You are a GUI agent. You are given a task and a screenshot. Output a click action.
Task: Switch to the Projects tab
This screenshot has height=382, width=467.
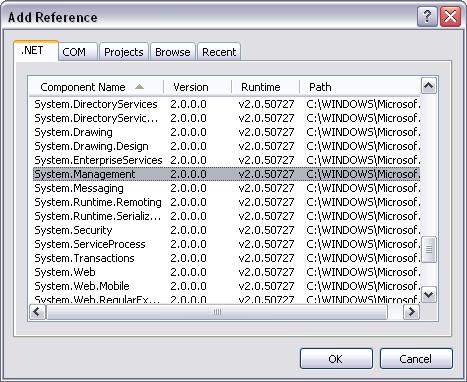click(x=124, y=52)
